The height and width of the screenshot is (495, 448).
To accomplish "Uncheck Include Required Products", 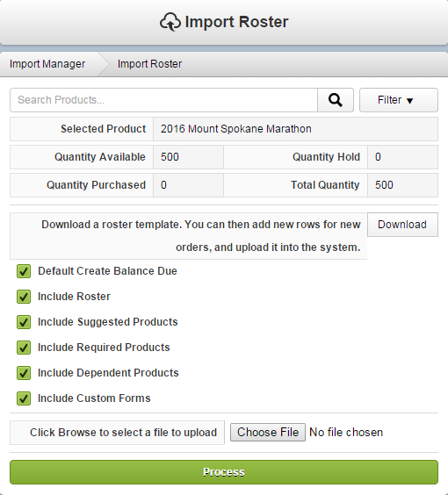I will pyautogui.click(x=24, y=348).
